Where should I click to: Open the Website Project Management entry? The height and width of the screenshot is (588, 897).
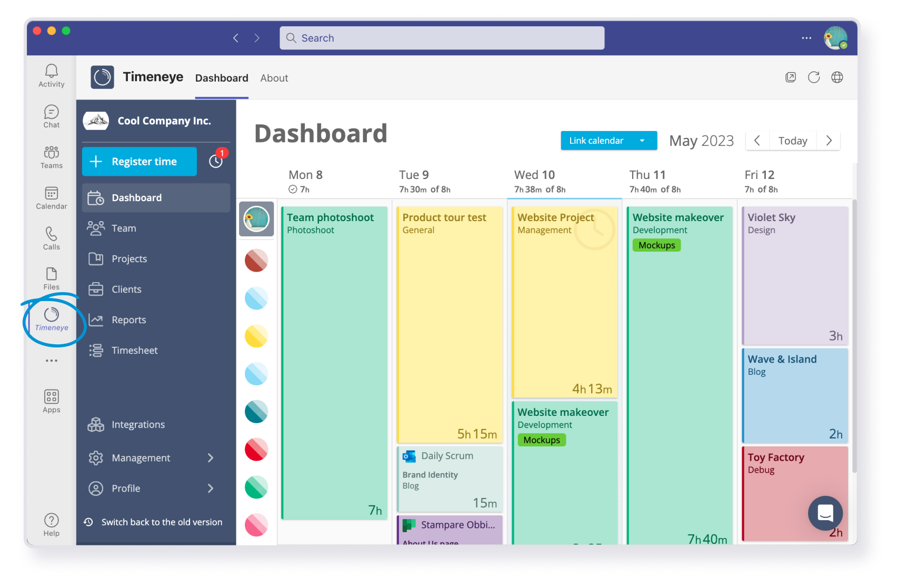(x=565, y=302)
